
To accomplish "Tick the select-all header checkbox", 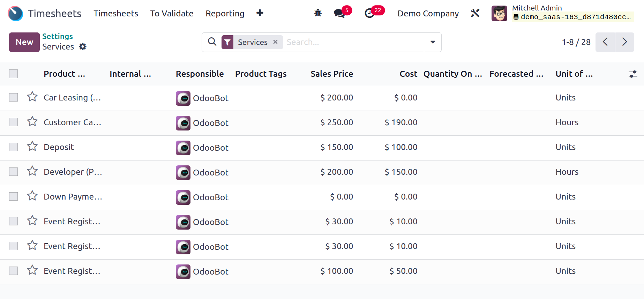I will pyautogui.click(x=14, y=74).
